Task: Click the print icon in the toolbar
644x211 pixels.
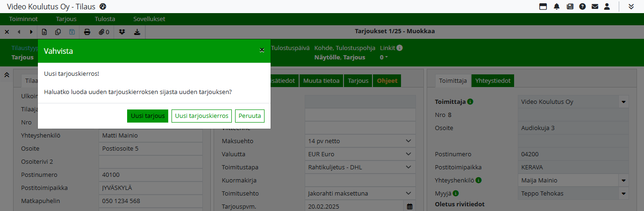Action: click(x=87, y=32)
